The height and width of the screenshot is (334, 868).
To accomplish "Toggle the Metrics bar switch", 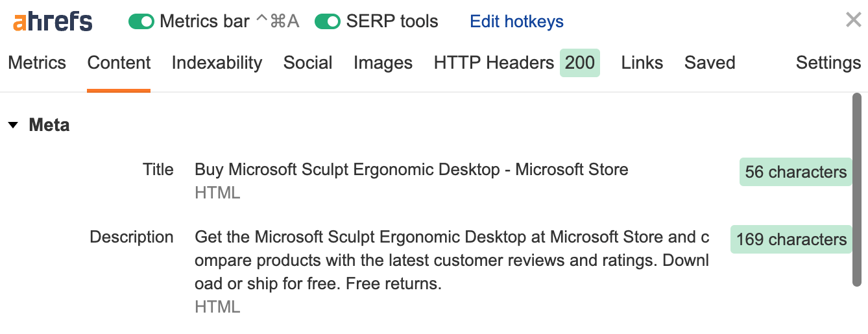I will (141, 21).
